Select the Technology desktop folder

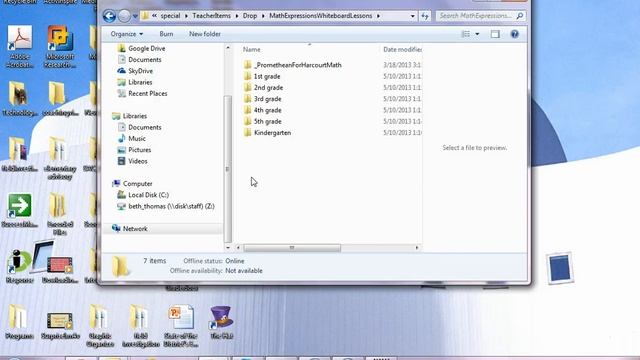(x=20, y=99)
